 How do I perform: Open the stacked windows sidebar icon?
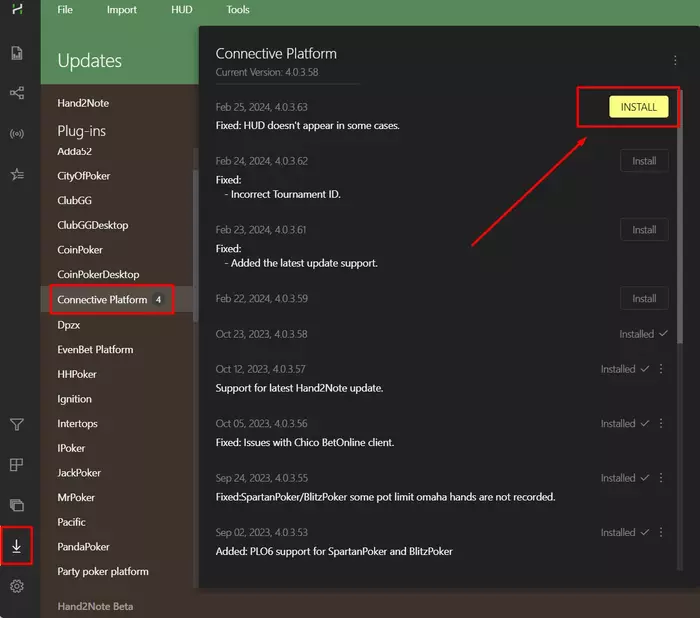click(x=17, y=505)
